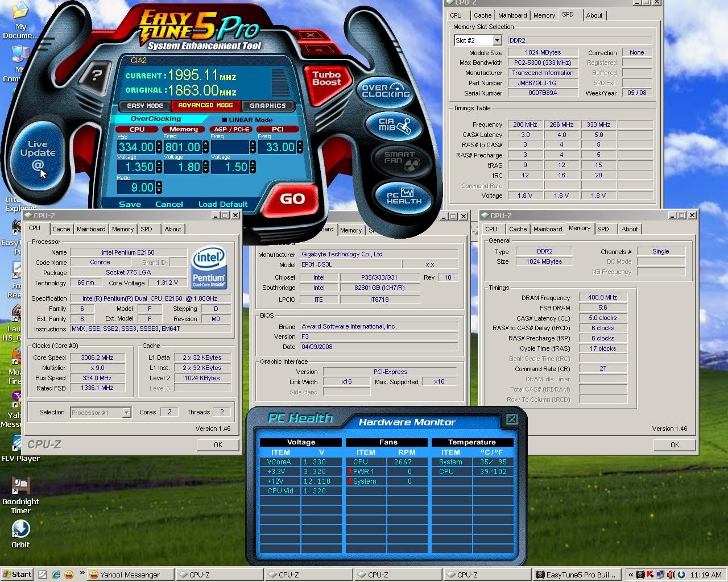728x582 pixels.
Task: Open the Orbit desktop shortcut
Action: coord(20,534)
